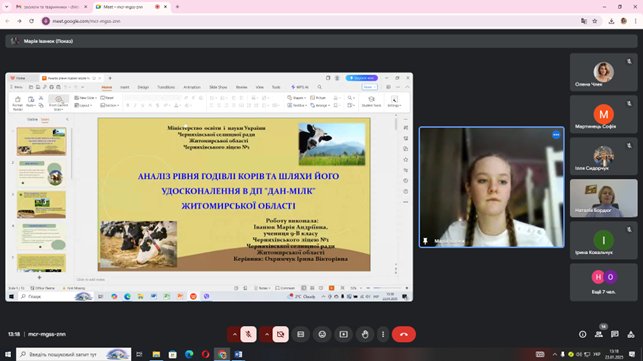The image size is (643, 361).
Task: Open the Windows Start menu
Action: coord(8,354)
